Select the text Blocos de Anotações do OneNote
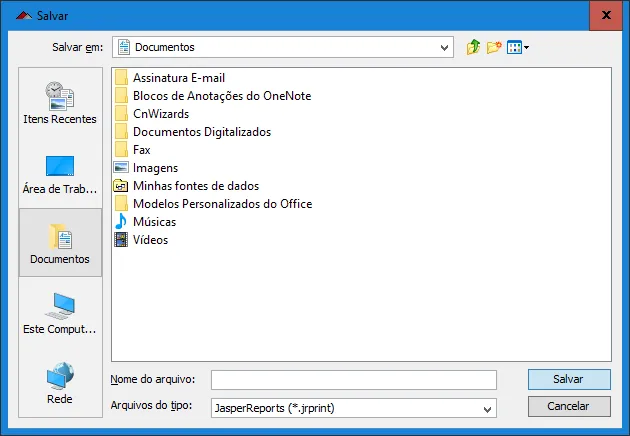Viewport: 630px width, 436px height. tap(222, 96)
